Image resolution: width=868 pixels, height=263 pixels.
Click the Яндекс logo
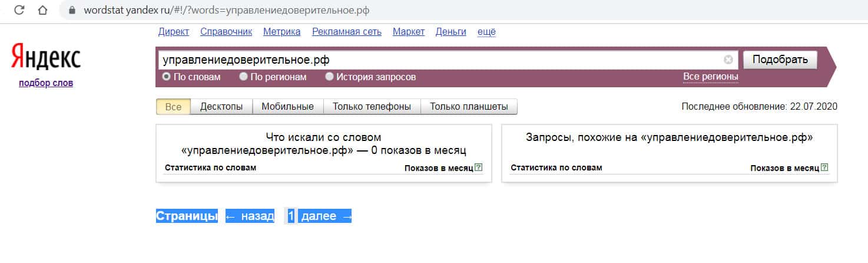pyautogui.click(x=46, y=58)
